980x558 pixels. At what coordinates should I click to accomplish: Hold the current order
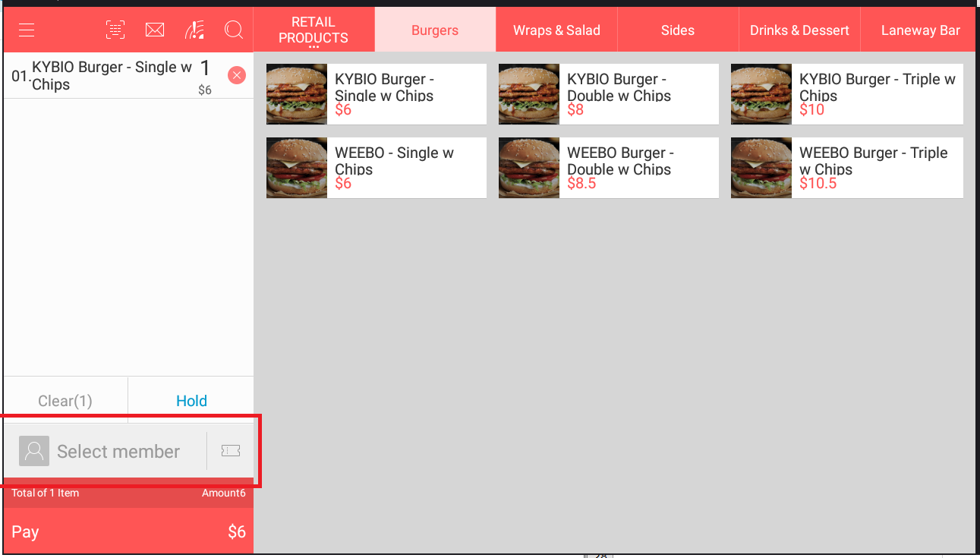[191, 401]
